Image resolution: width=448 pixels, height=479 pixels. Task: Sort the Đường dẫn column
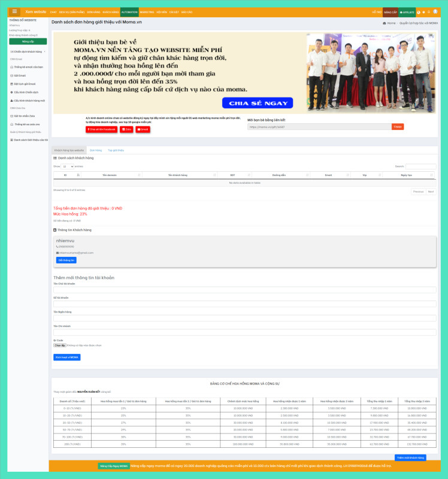(281, 175)
